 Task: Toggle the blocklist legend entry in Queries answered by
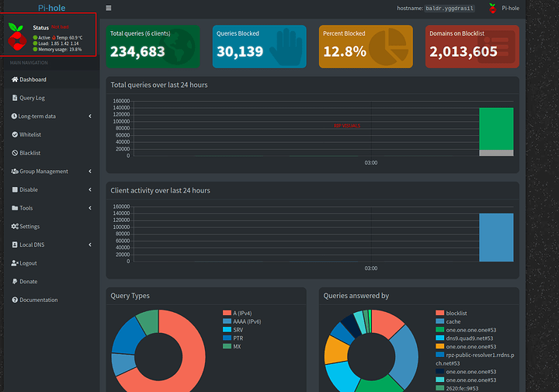point(457,313)
